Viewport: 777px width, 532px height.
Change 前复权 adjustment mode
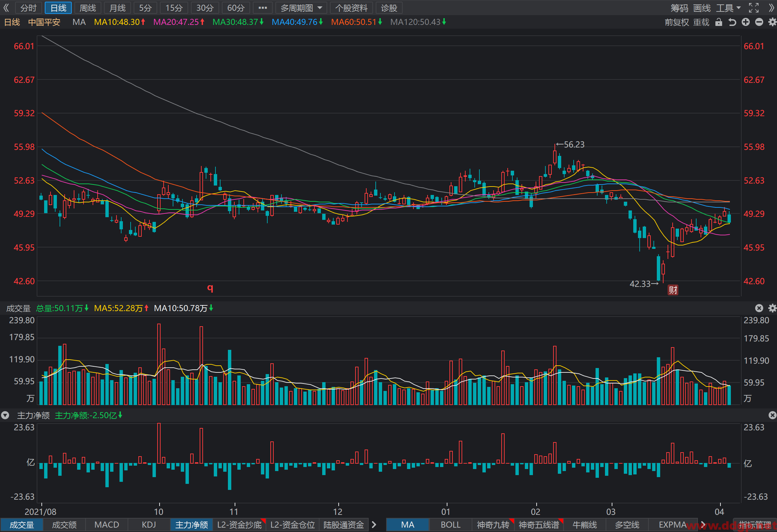point(677,22)
